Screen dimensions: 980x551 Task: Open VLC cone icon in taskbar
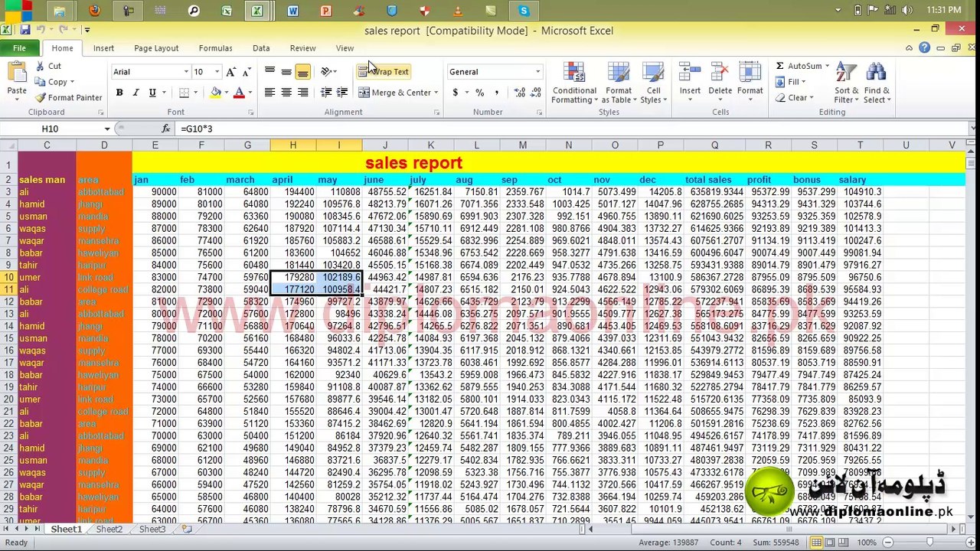(458, 11)
